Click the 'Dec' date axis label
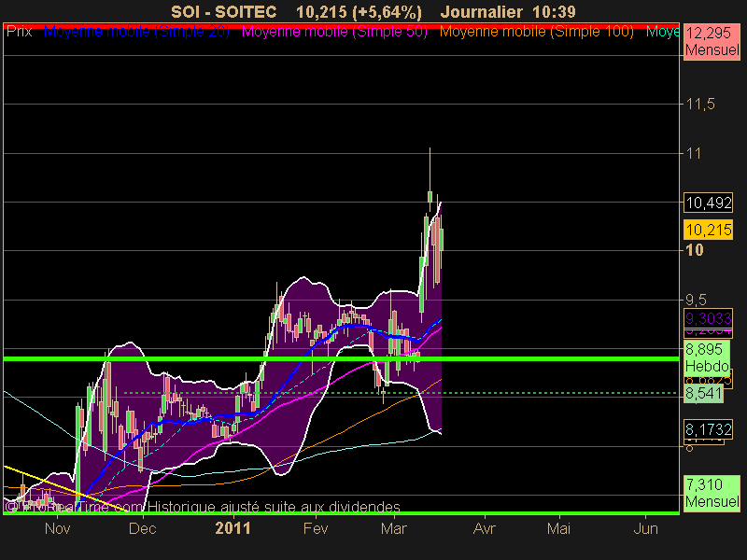 (143, 528)
